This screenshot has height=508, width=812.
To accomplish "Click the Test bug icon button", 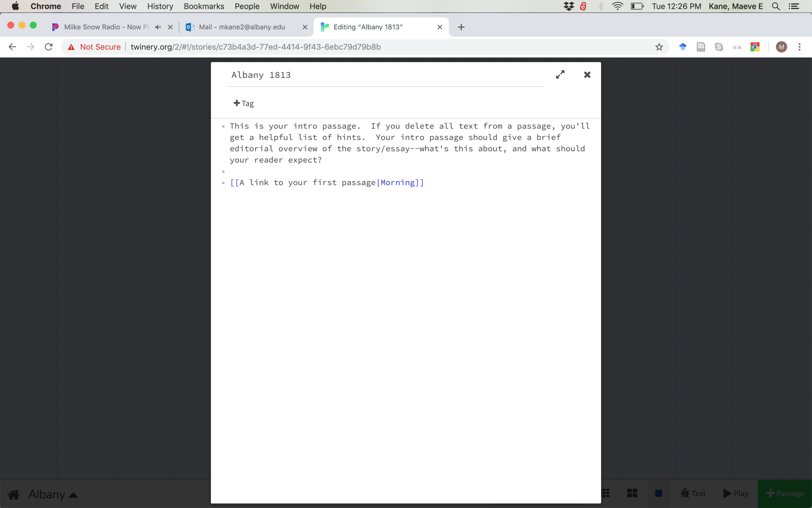I will pyautogui.click(x=693, y=493).
